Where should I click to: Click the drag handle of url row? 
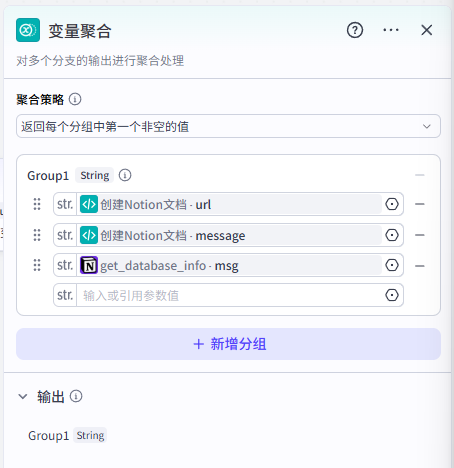[x=37, y=204]
